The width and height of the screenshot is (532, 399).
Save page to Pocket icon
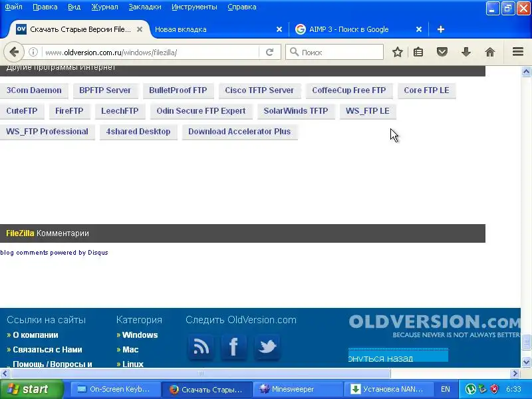(x=442, y=53)
